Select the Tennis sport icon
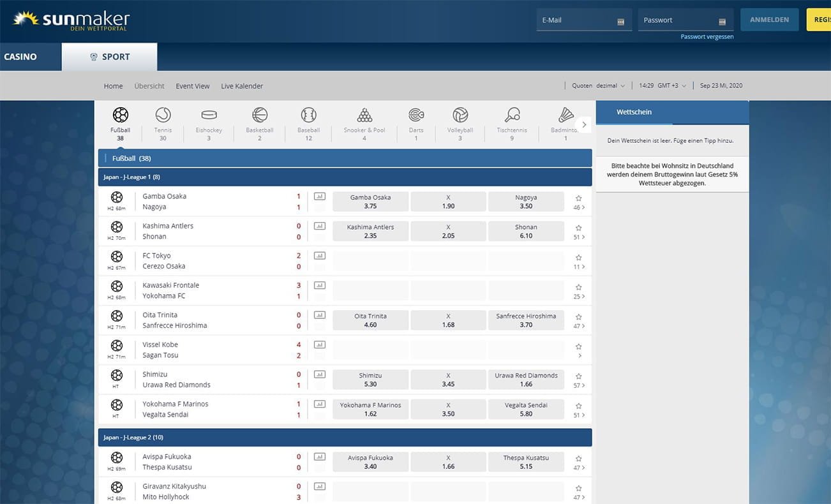 (x=163, y=115)
